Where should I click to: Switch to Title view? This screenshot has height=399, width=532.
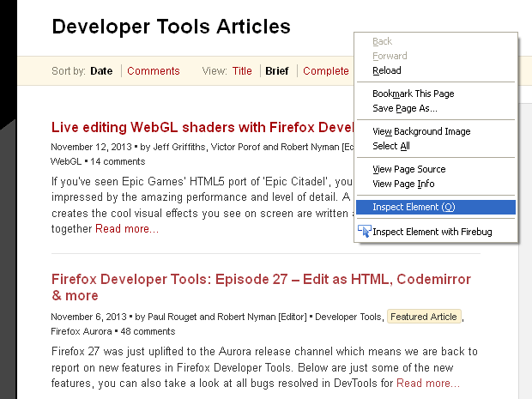coord(242,71)
